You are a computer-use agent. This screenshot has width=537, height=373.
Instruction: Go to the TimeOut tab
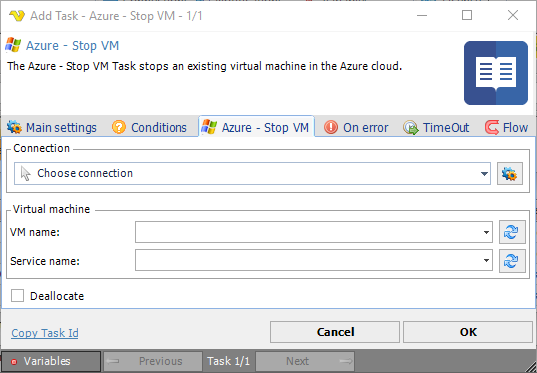(436, 127)
